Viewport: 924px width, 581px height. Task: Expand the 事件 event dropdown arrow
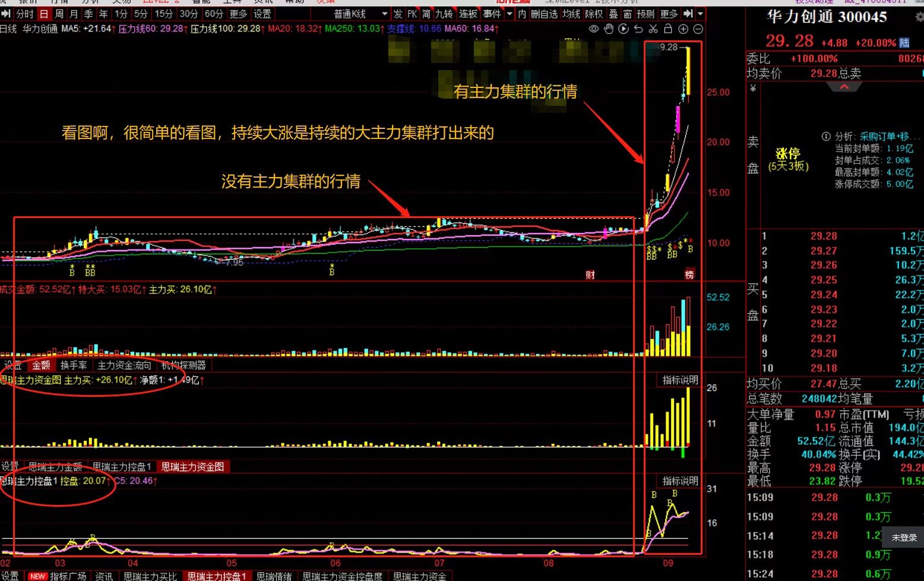509,14
